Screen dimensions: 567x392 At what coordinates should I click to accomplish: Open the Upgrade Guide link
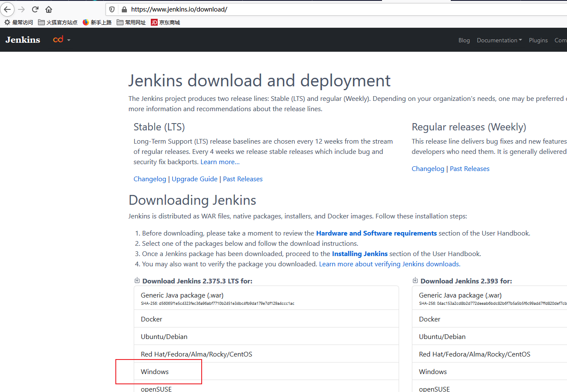point(194,179)
